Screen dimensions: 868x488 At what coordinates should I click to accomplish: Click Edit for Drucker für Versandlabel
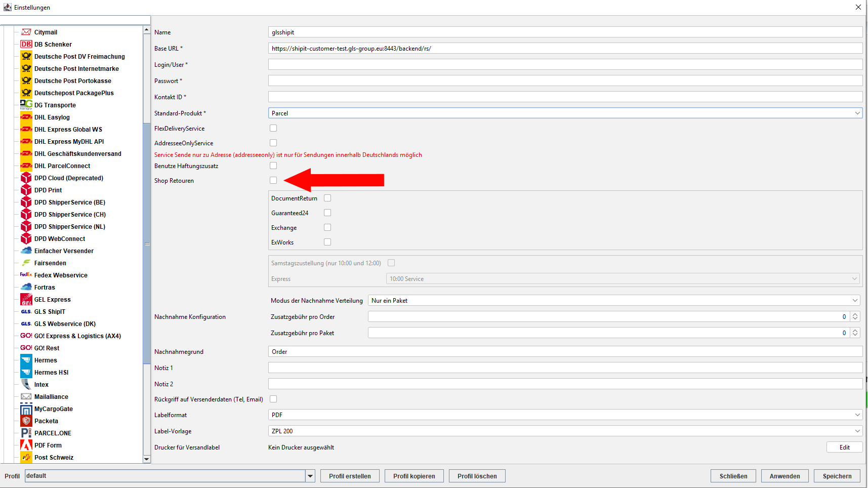pyautogui.click(x=845, y=447)
